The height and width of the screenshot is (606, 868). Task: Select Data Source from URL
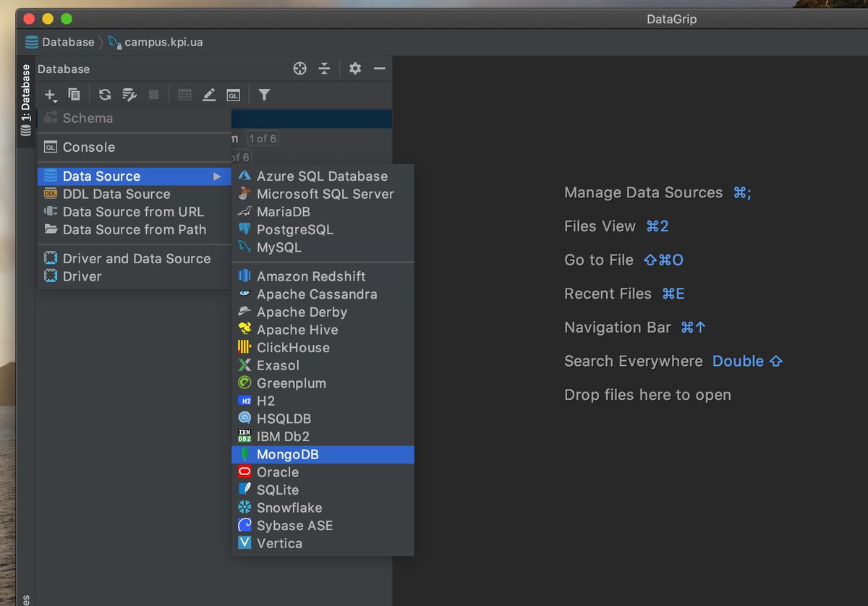pos(135,212)
